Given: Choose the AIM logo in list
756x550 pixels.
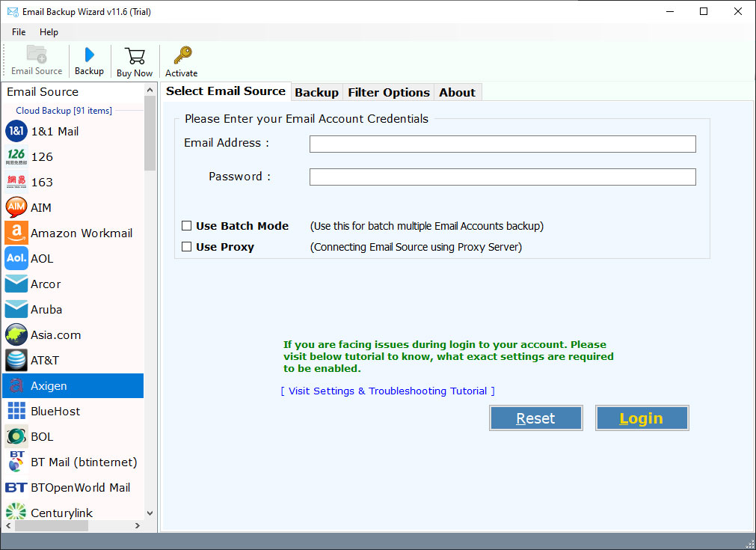Looking at the screenshot, I should (x=16, y=207).
